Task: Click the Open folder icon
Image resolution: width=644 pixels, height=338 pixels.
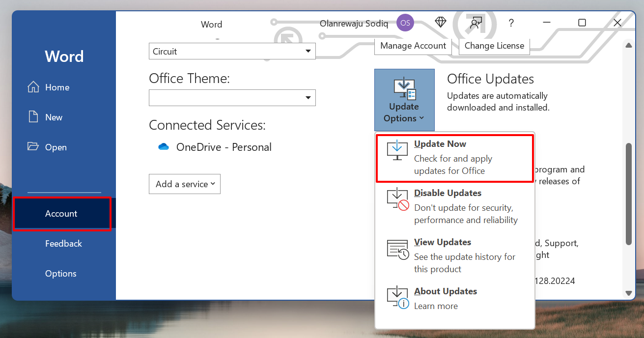Action: pos(33,147)
